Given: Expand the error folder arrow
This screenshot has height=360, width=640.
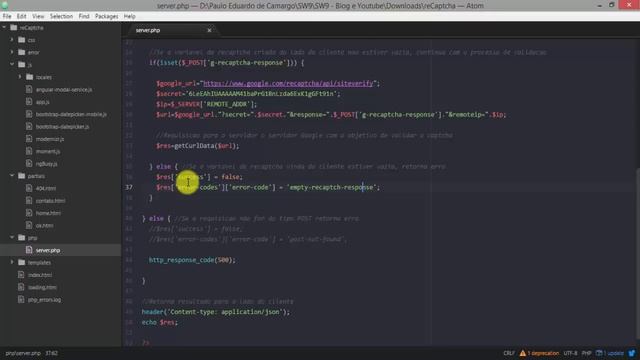Looking at the screenshot, I should click(x=12, y=52).
